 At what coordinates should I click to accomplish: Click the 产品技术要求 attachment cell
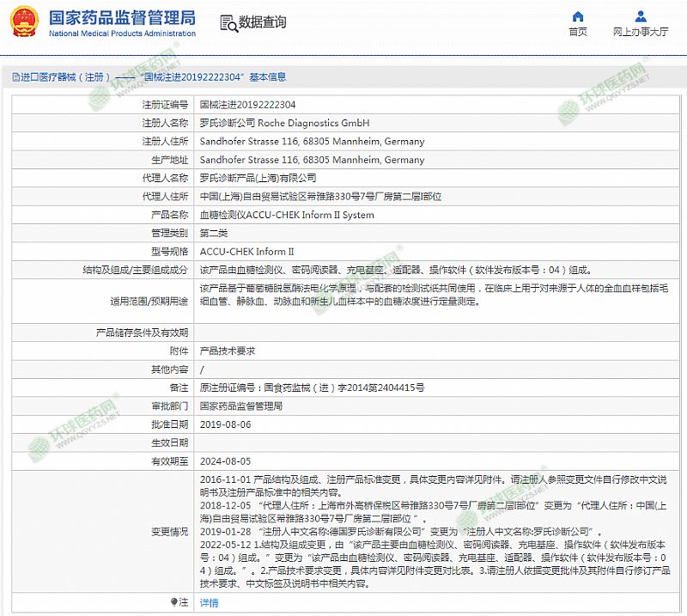point(228,351)
